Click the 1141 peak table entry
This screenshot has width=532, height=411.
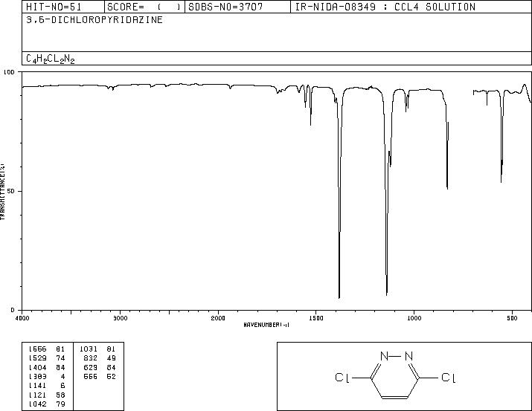tap(38, 386)
